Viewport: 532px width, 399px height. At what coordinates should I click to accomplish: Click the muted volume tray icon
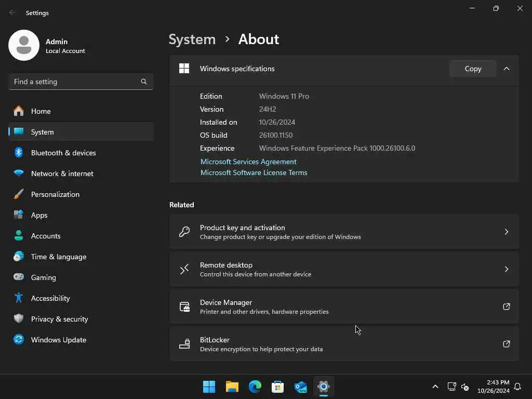[465, 387]
